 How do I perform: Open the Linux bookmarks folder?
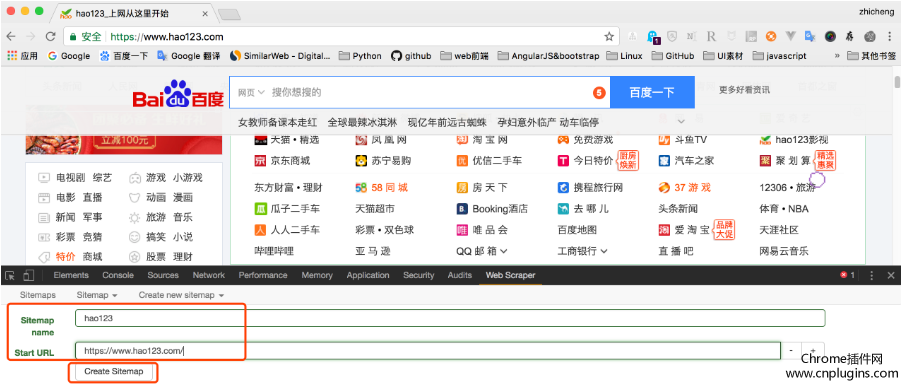(625, 56)
